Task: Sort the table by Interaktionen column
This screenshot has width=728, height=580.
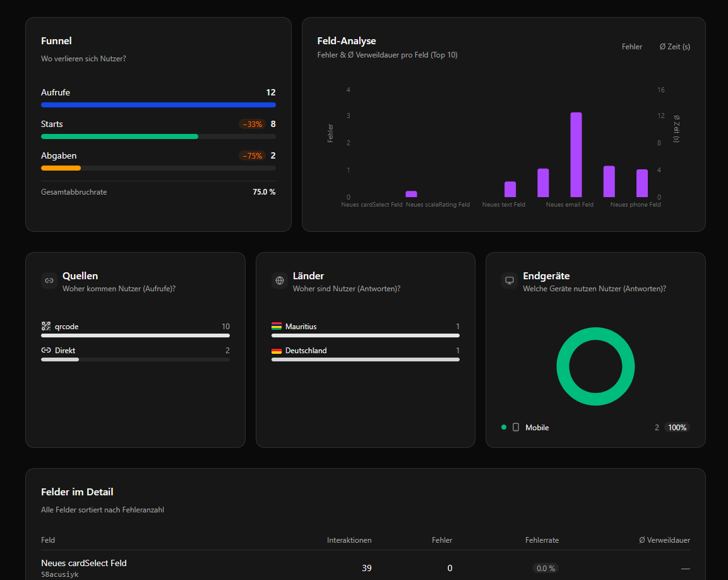Action: point(349,540)
